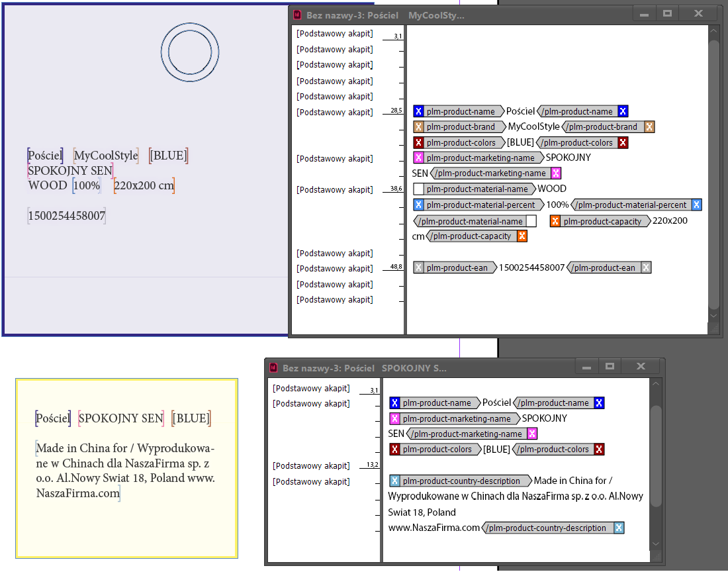728x572 pixels.
Task: Click the scroll-down arrow in the MyCoolStyle story window
Action: [714, 316]
